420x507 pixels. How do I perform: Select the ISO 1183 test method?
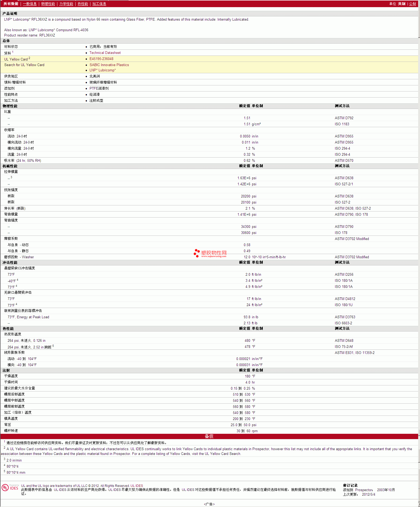pyautogui.click(x=342, y=124)
